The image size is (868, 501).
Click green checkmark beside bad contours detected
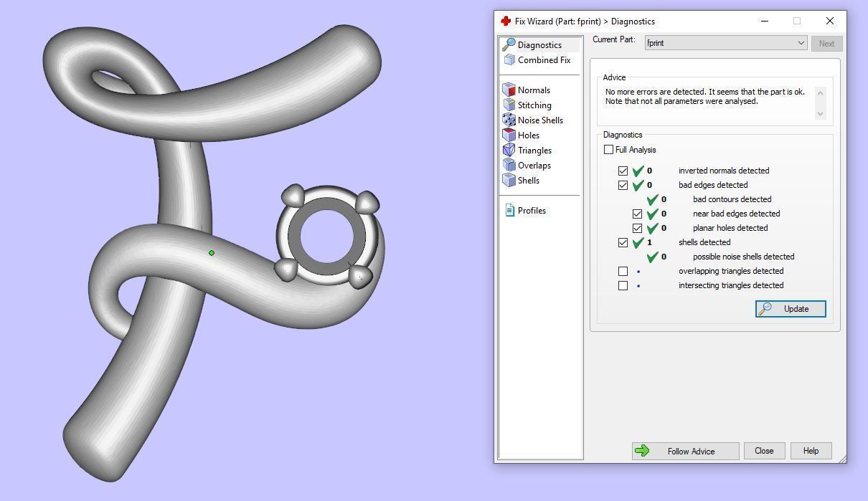tap(652, 199)
